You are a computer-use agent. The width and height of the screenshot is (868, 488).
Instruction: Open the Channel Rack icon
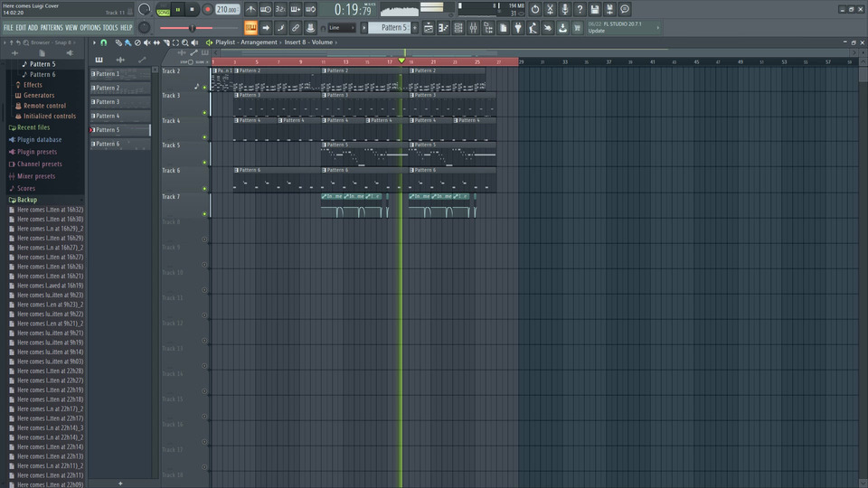point(458,28)
